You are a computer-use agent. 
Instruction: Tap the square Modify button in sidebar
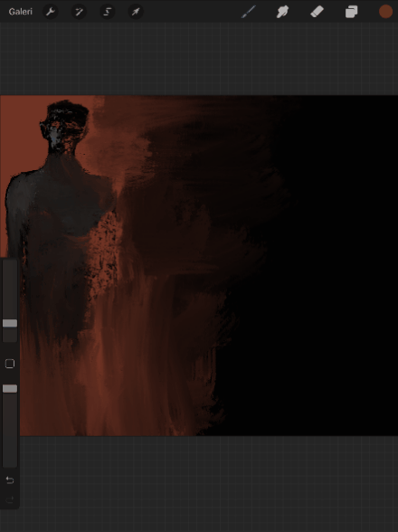pos(10,364)
